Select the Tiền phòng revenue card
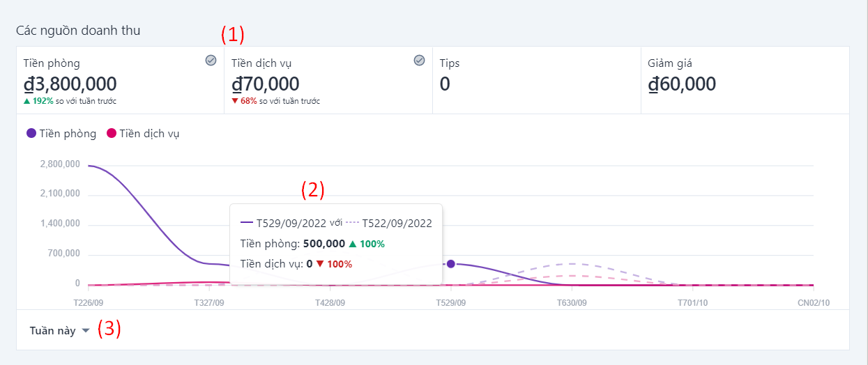Viewport: 868px width, 365px height. [x=120, y=80]
